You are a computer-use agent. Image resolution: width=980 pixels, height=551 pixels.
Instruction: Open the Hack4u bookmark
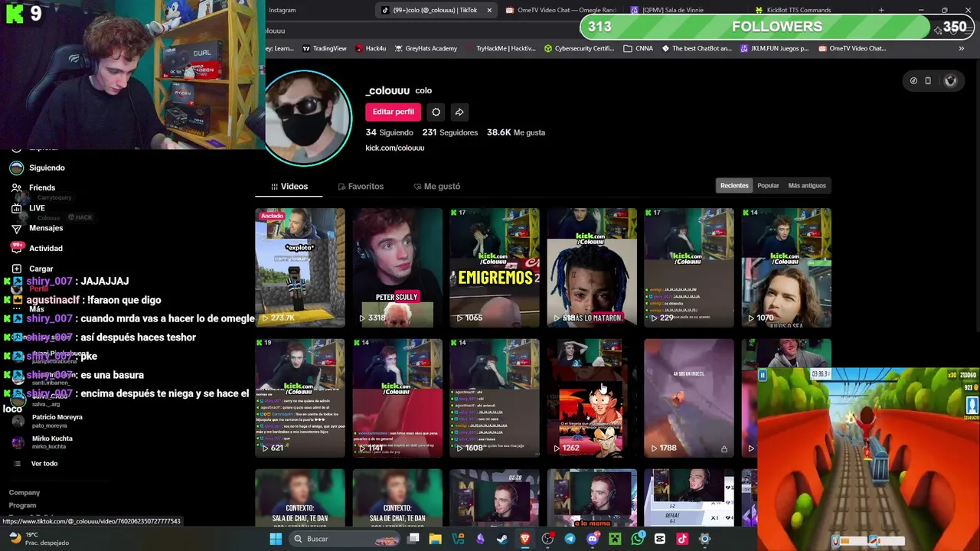point(371,48)
